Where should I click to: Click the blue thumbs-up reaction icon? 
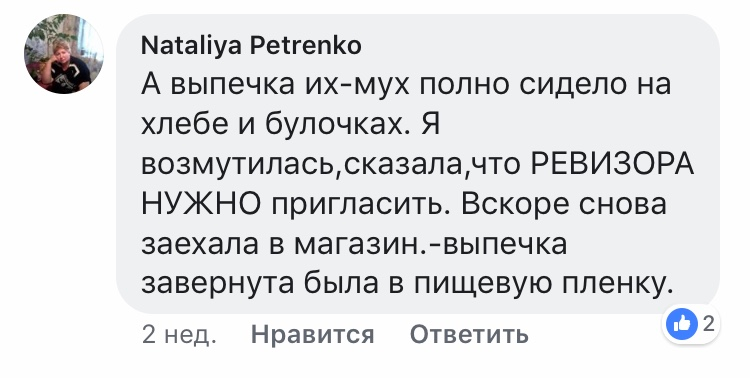(682, 325)
